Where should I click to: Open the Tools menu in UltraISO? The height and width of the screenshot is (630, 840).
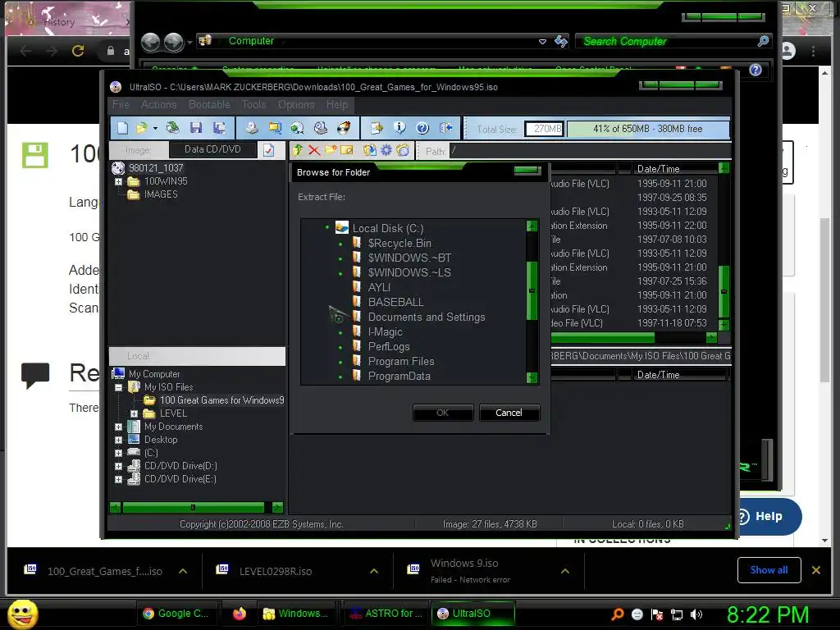click(254, 104)
